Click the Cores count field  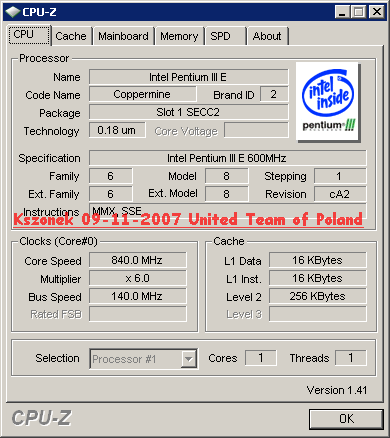pos(261,358)
